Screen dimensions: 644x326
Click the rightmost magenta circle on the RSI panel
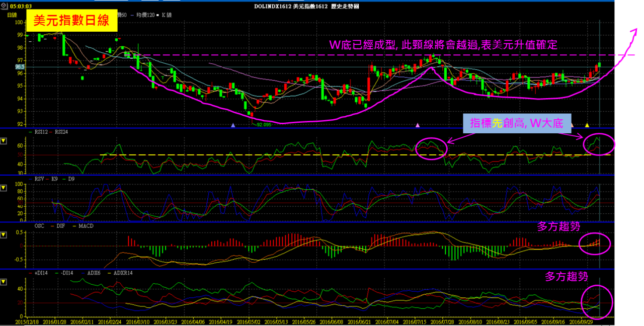point(599,144)
